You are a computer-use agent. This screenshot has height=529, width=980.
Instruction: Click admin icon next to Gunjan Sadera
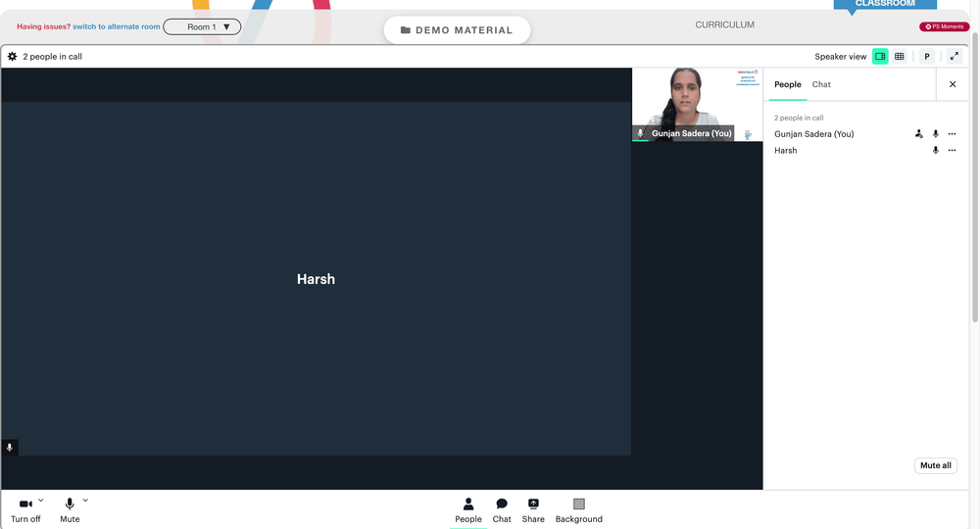(x=919, y=133)
